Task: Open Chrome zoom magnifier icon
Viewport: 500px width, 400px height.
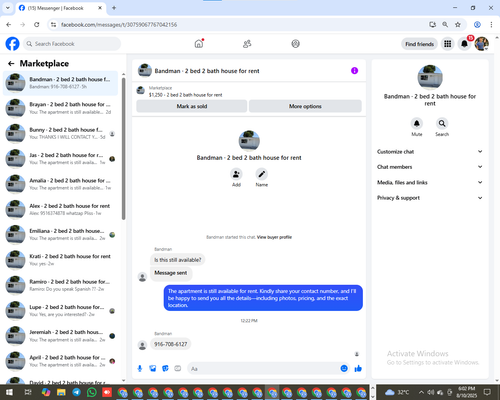Action: coord(445,24)
